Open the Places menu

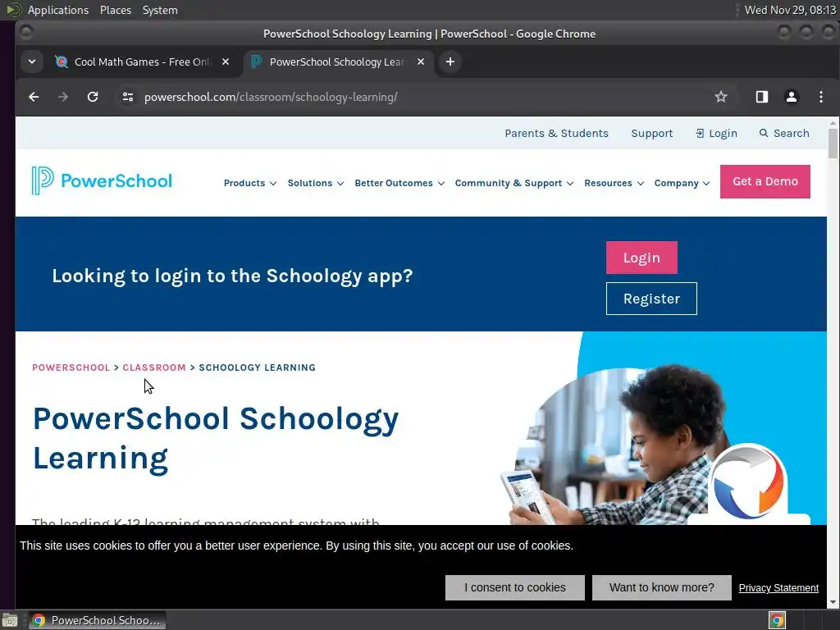116,10
